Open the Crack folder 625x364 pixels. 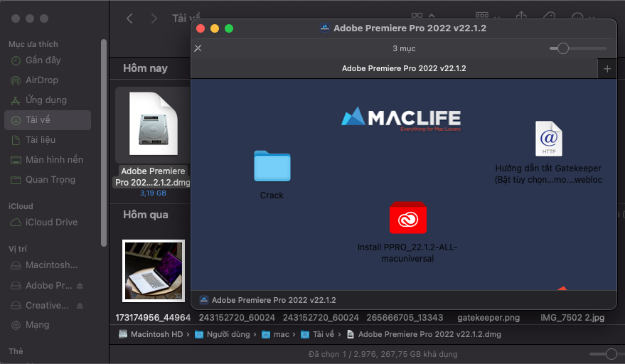coord(272,166)
